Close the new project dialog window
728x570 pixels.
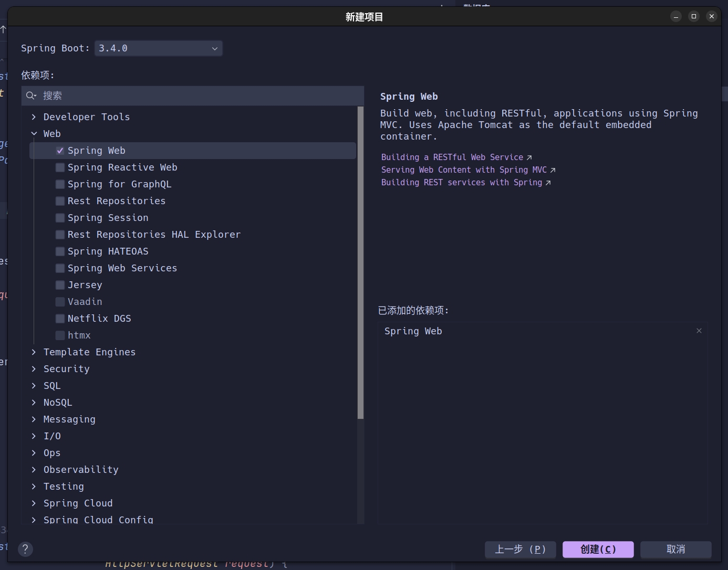711,16
